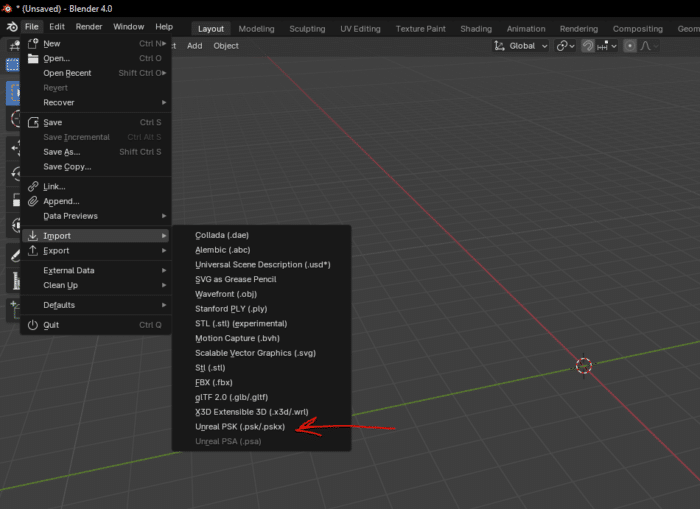Viewport: 700px width, 509px height.
Task: Import a Motion Capture (.bvh) file
Action: (x=262, y=338)
